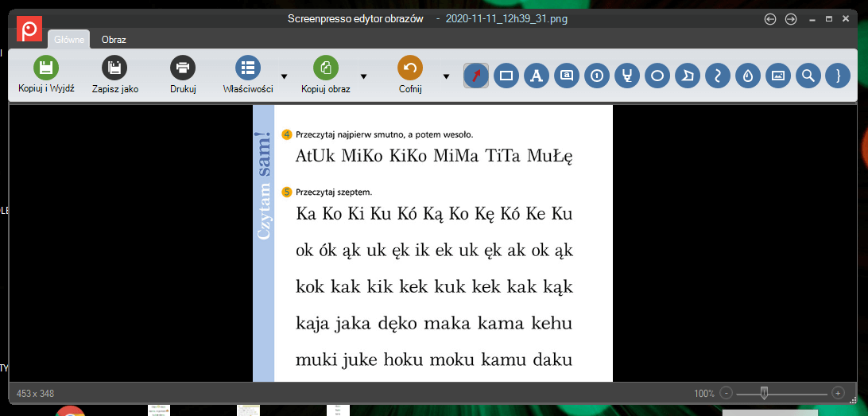Viewport: 868px width, 416px height.
Task: Select the Highlighter tool
Action: [626, 76]
